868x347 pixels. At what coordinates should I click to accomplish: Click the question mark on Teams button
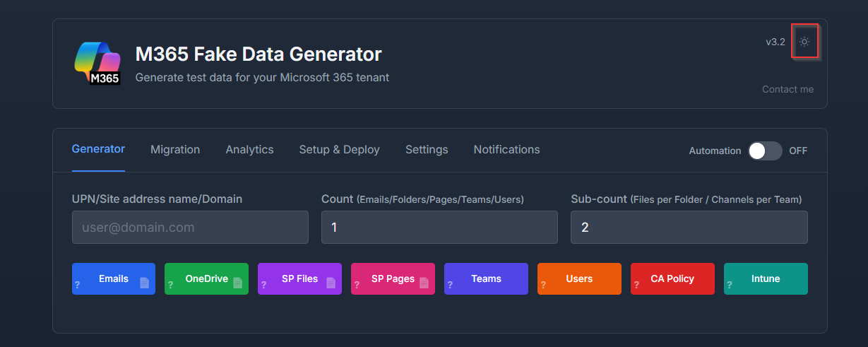(450, 285)
